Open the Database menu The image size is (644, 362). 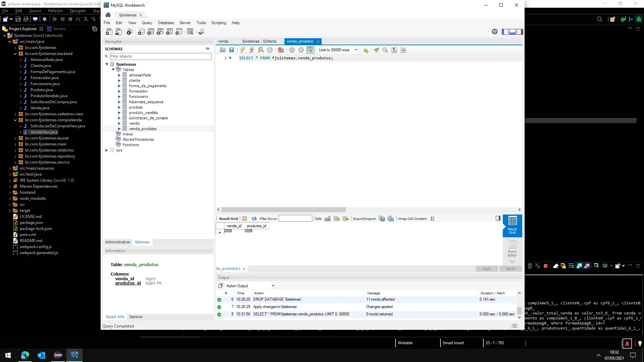166,23
